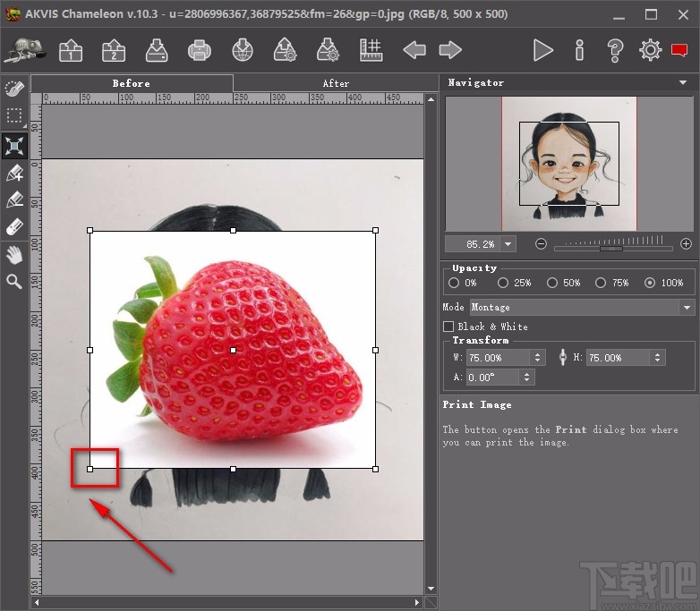700x611 pixels.
Task: Click the zoom in plus button
Action: pyautogui.click(x=686, y=243)
